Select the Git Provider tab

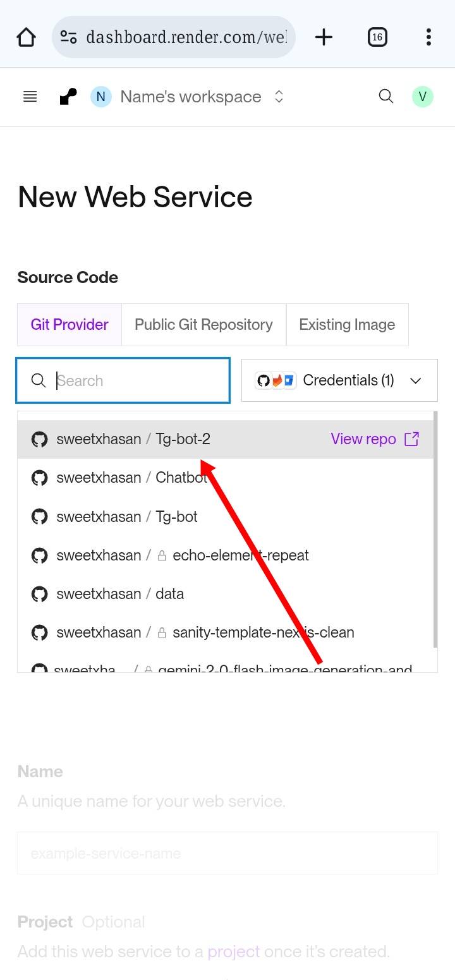click(x=70, y=325)
